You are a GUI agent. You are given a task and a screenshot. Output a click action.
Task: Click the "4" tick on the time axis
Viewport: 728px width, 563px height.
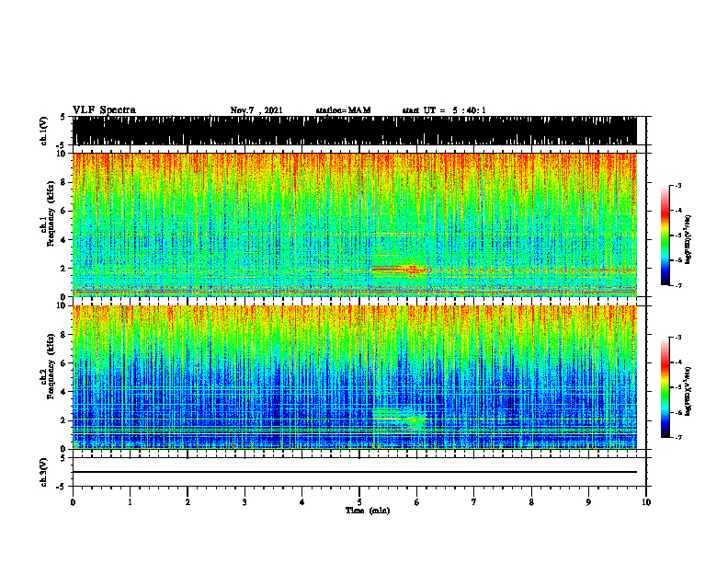[302, 502]
